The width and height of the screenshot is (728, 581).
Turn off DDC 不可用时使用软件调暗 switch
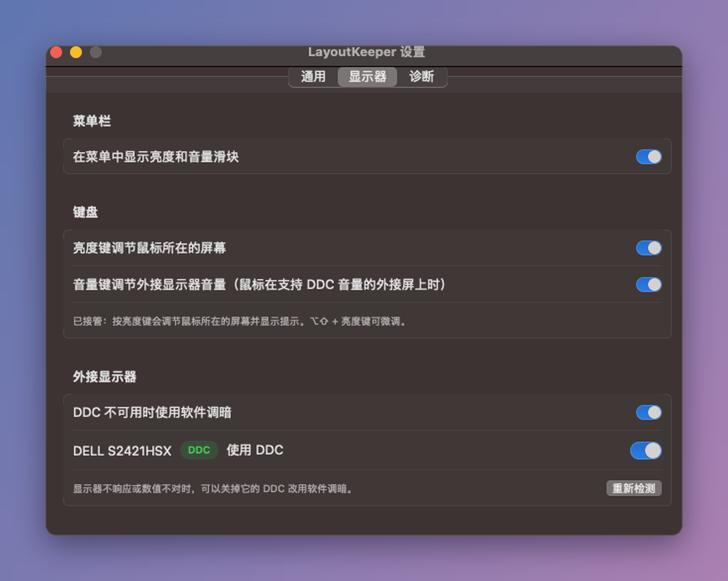[x=649, y=413]
